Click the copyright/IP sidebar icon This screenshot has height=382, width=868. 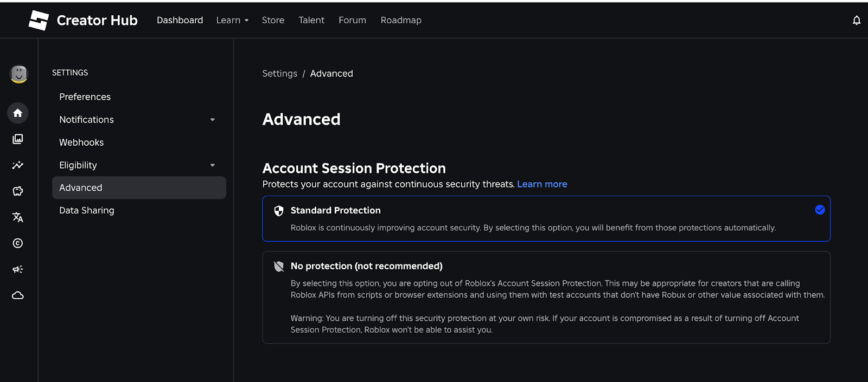coord(18,243)
